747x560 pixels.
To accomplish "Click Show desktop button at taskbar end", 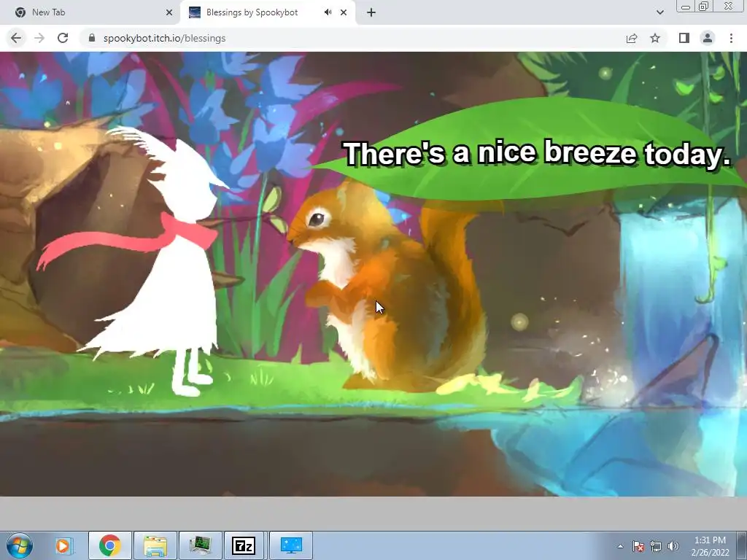I will click(742, 545).
